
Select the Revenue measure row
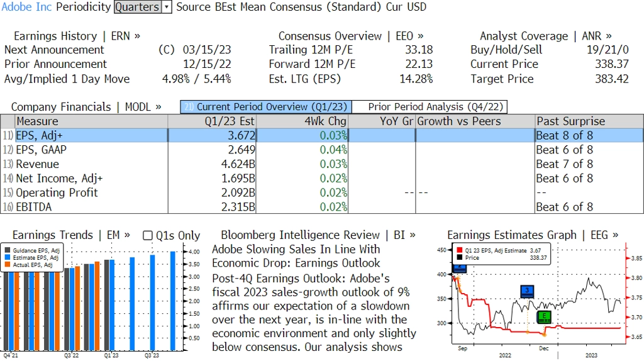[322, 164]
